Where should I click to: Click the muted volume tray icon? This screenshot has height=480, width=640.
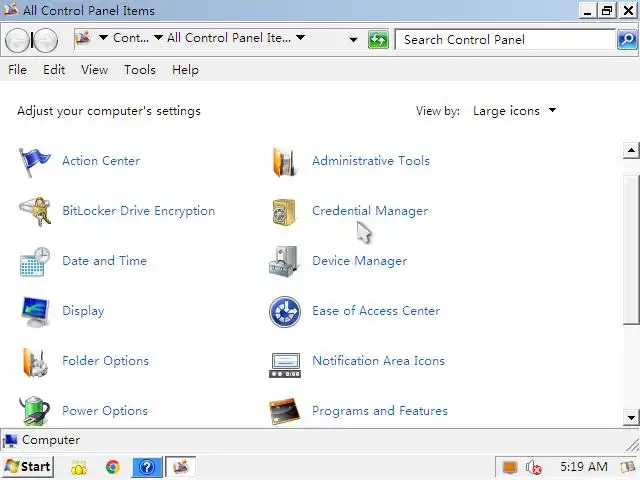pos(533,467)
